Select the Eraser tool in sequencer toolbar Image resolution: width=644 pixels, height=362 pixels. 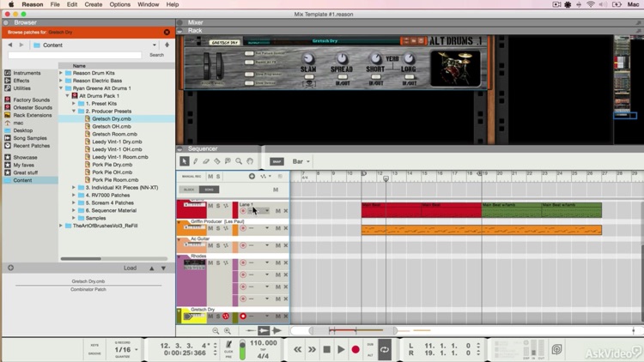click(206, 161)
